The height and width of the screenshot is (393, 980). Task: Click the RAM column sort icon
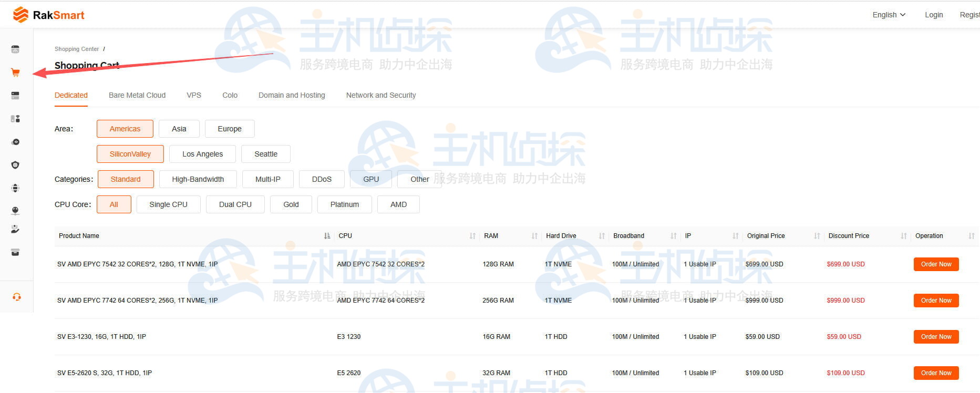(534, 236)
